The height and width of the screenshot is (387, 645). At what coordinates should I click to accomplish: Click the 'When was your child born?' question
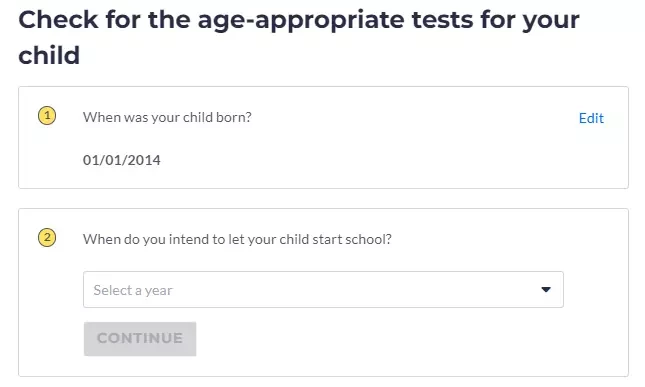coord(167,118)
